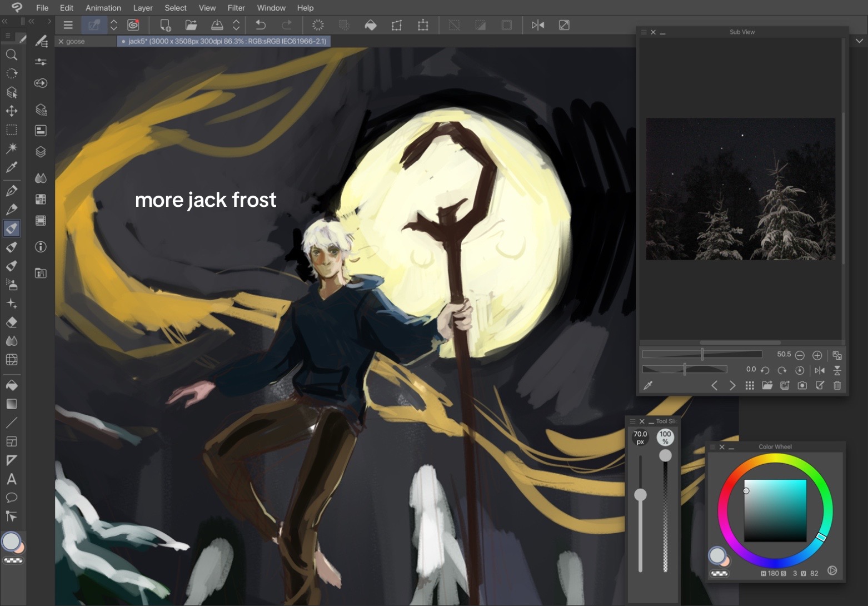Open the Window menu
This screenshot has width=868, height=606.
(271, 8)
